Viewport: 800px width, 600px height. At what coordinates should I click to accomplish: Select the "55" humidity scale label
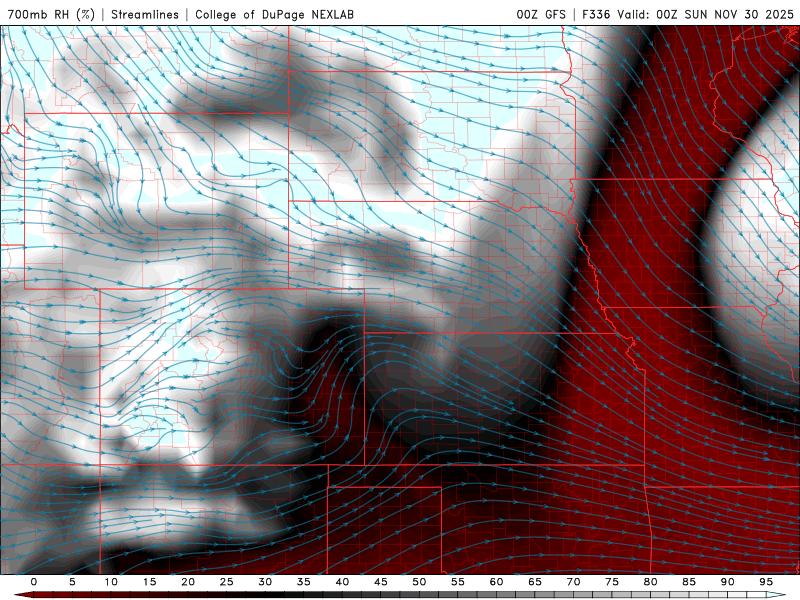click(458, 582)
